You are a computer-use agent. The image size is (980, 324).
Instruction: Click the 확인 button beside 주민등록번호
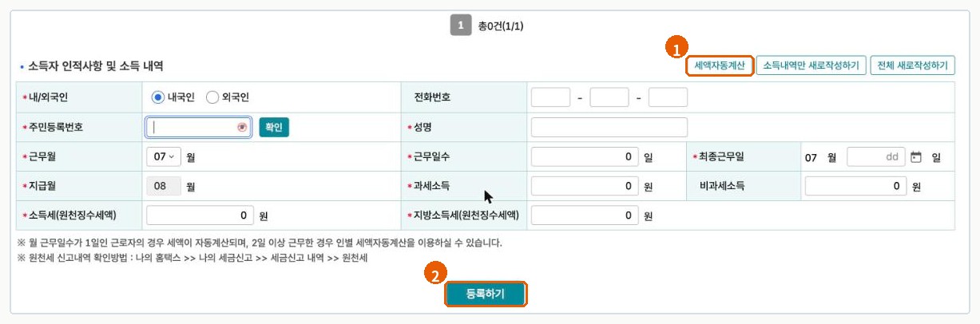pyautogui.click(x=274, y=128)
